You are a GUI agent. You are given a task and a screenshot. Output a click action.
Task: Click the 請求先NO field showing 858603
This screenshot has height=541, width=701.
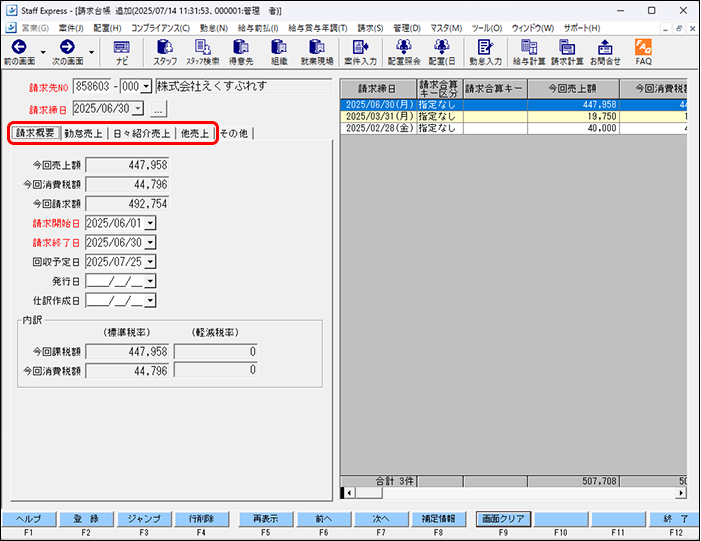tap(93, 86)
